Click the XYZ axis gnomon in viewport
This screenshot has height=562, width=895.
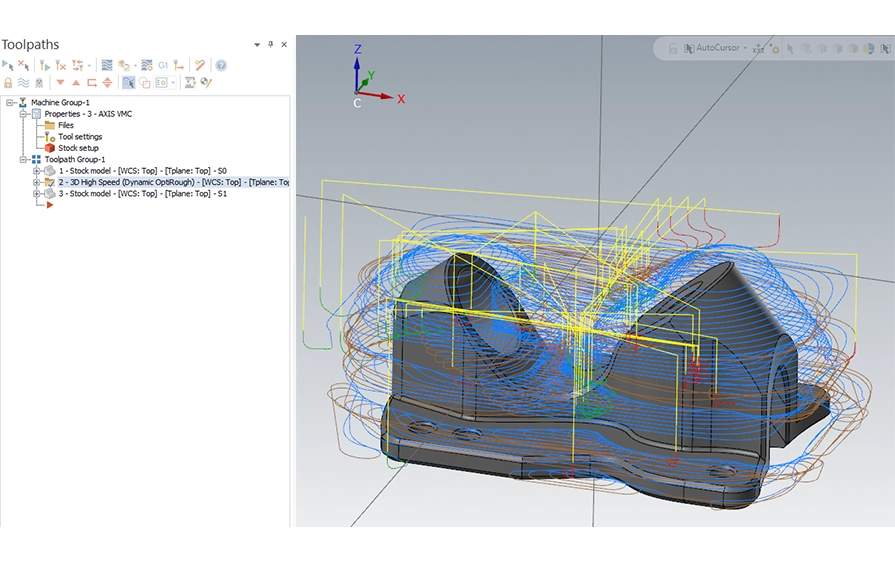377,76
